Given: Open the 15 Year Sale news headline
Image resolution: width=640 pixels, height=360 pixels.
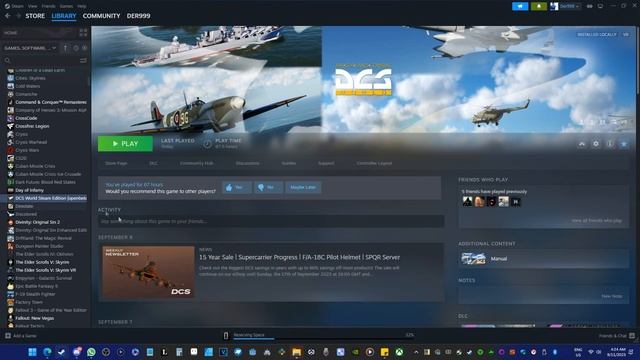Looking at the screenshot, I should (x=299, y=257).
